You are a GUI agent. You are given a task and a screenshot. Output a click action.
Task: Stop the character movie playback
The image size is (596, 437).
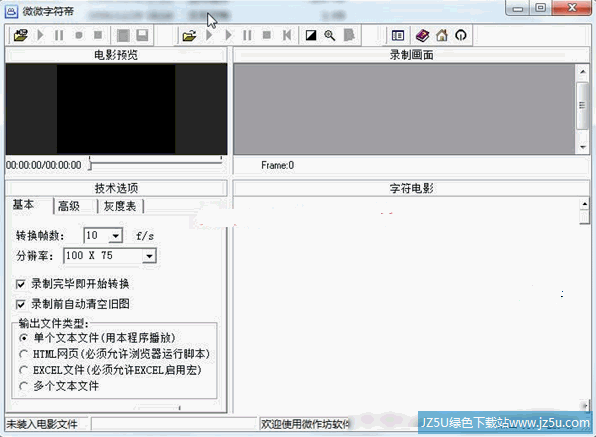(267, 35)
